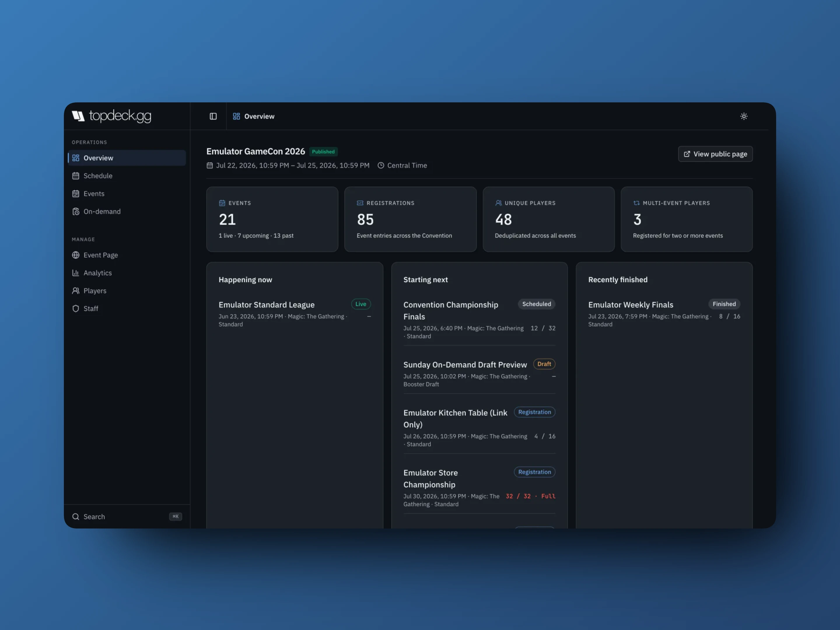840x630 pixels.
Task: Click the Schedule calendar icon
Action: [76, 176]
